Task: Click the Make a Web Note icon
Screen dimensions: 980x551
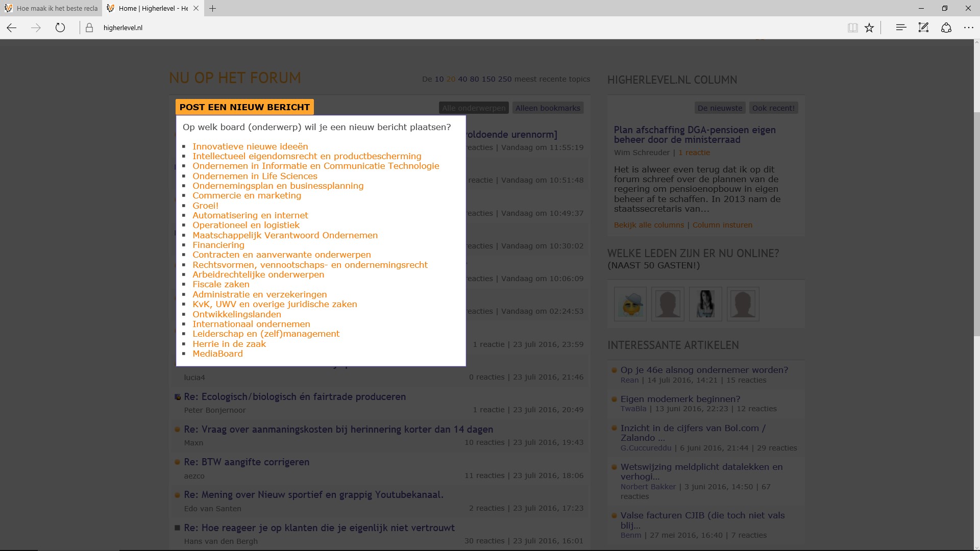Action: [923, 28]
